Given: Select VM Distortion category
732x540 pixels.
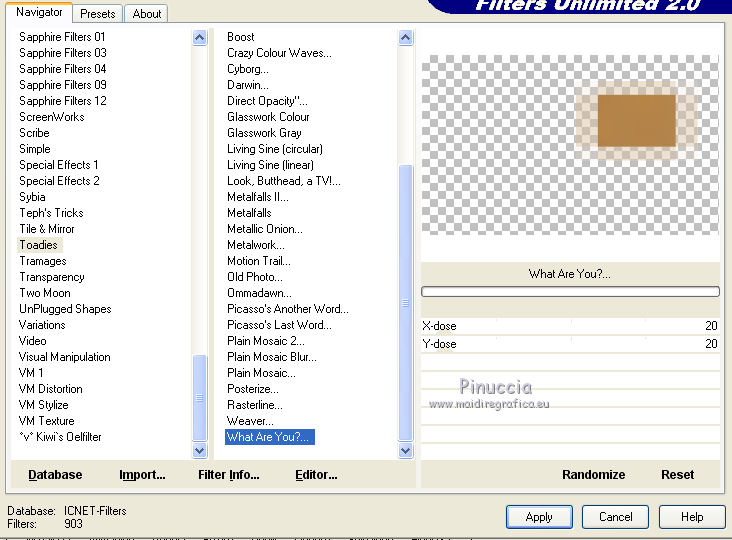Looking at the screenshot, I should coord(50,389).
